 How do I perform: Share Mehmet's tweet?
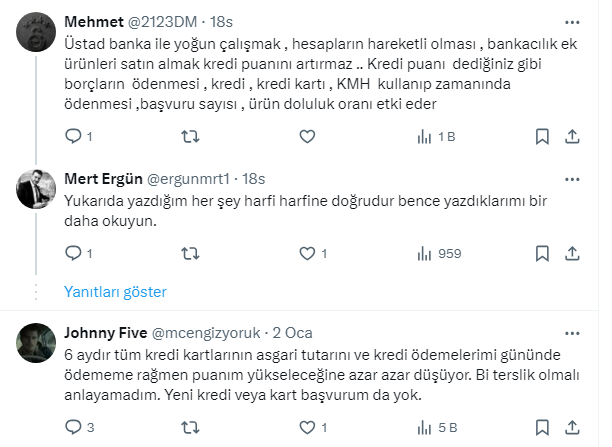(x=572, y=137)
